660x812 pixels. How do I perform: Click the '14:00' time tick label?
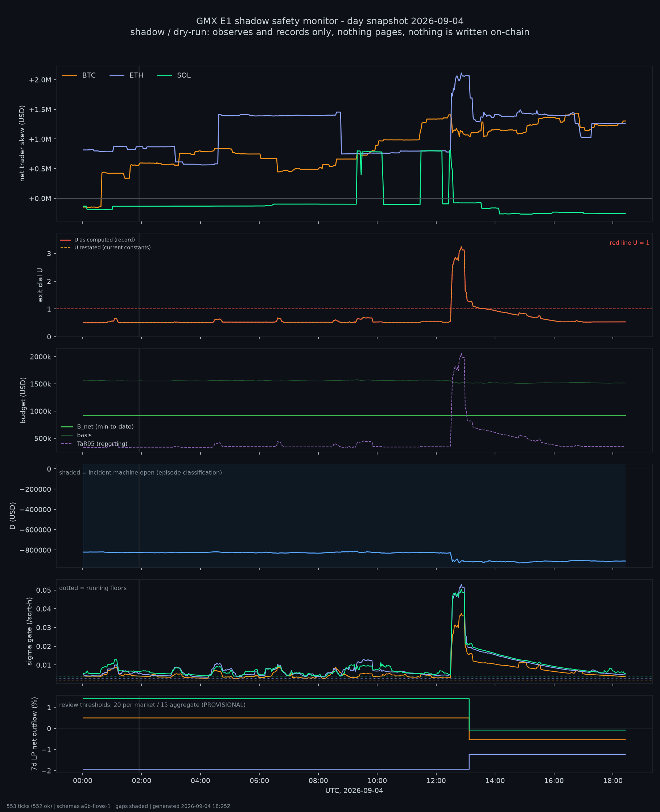tap(495, 781)
